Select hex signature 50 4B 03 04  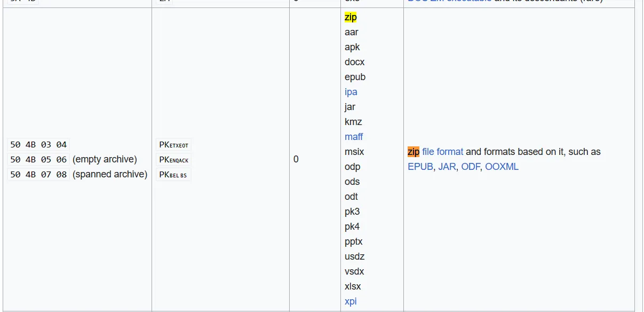38,145
